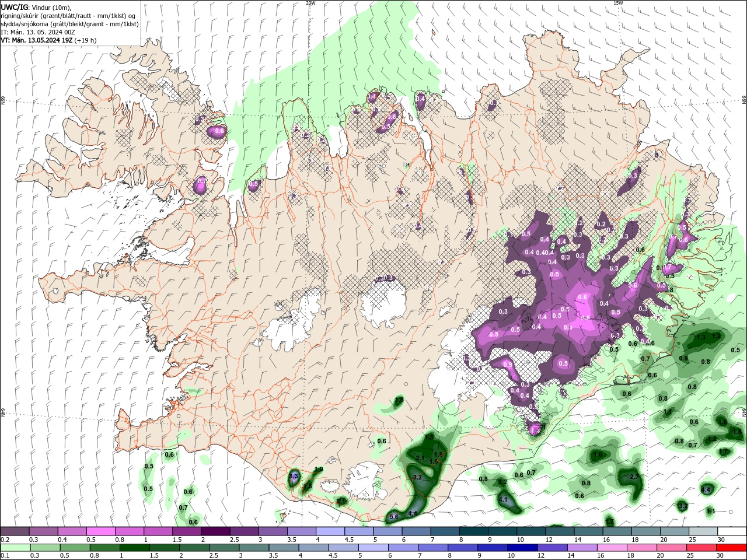Click the '30' label under the rain scale
Screen dimensions: 747x560
[x=720, y=556]
